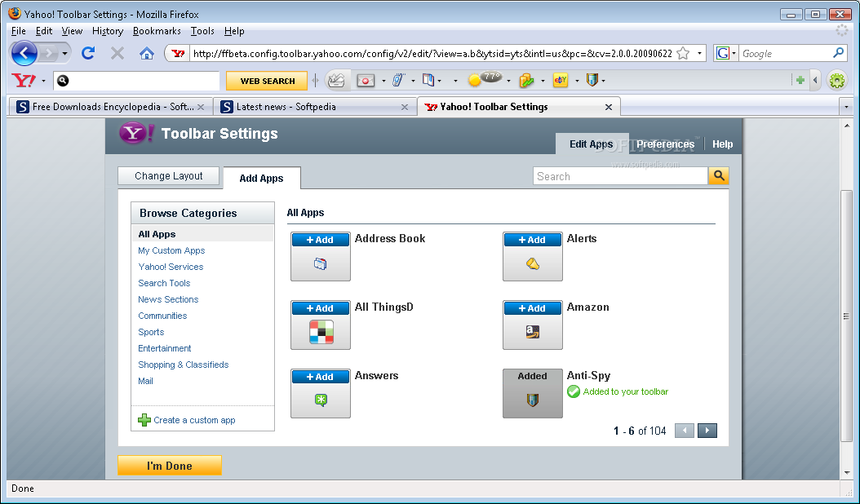The image size is (860, 504).
Task: Open the list all tabs dropdown
Action: [846, 107]
